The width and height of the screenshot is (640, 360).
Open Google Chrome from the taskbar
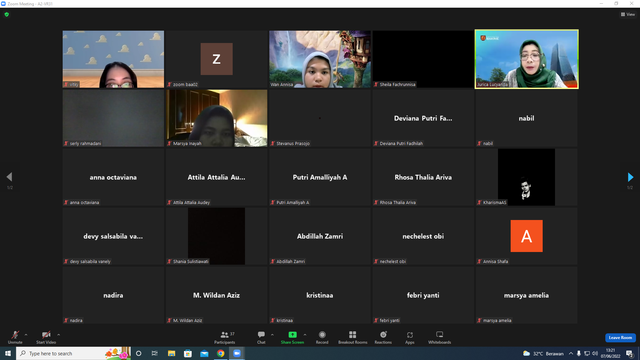[x=220, y=353]
